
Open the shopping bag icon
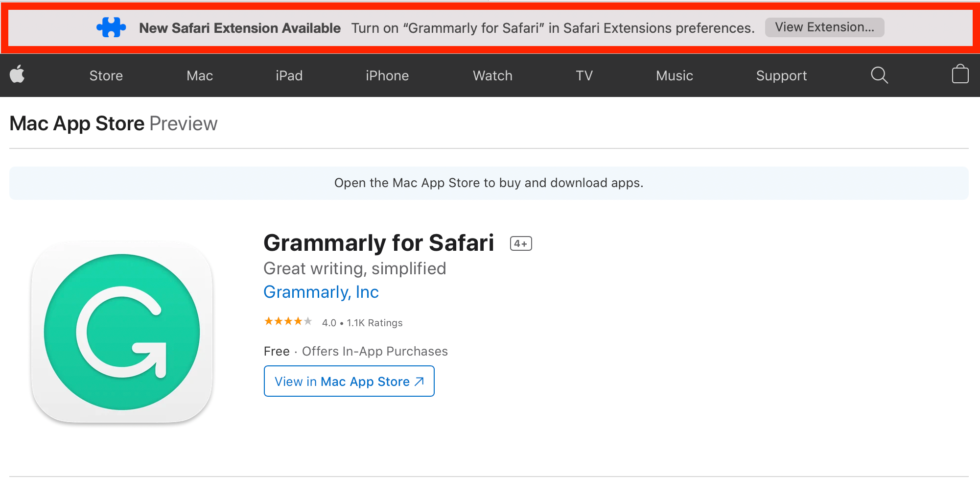pos(960,74)
